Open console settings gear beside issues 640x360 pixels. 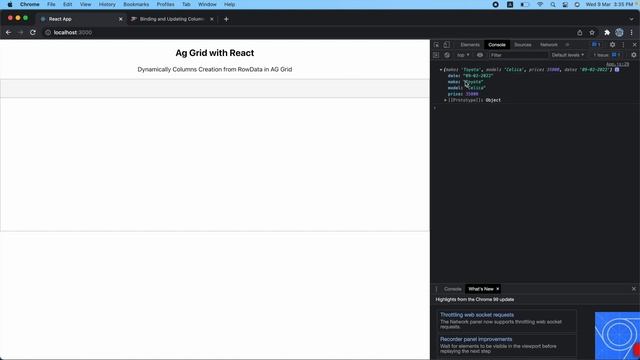coord(633,55)
